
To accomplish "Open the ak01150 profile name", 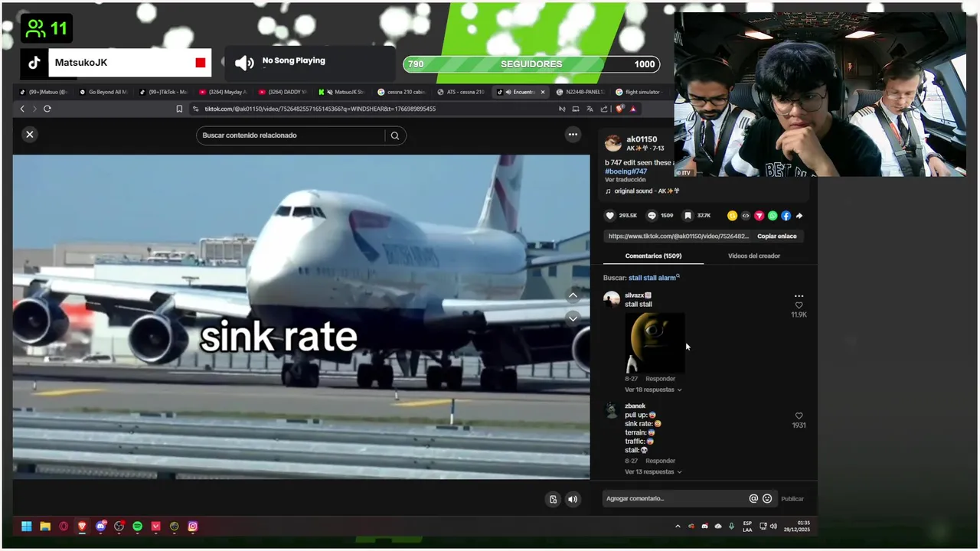I will [642, 139].
